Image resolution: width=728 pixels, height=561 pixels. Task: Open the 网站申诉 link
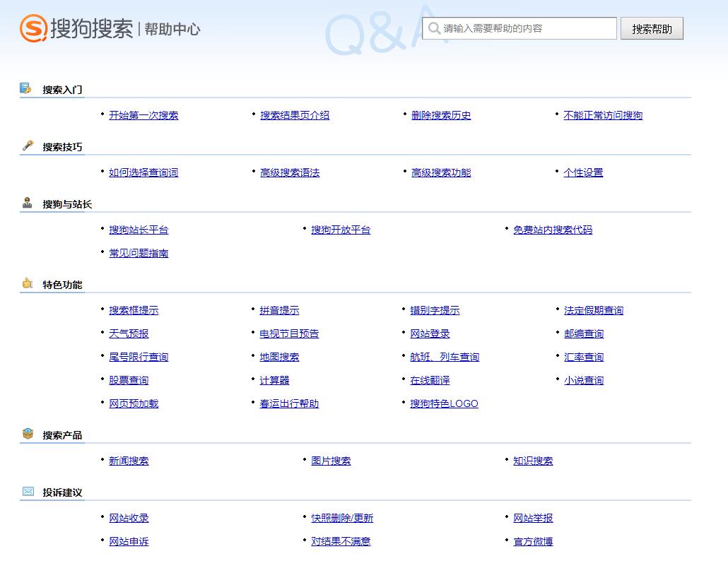[x=129, y=541]
